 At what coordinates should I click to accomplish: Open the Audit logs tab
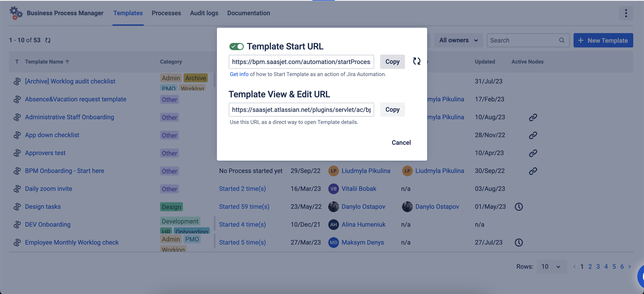[x=204, y=13]
